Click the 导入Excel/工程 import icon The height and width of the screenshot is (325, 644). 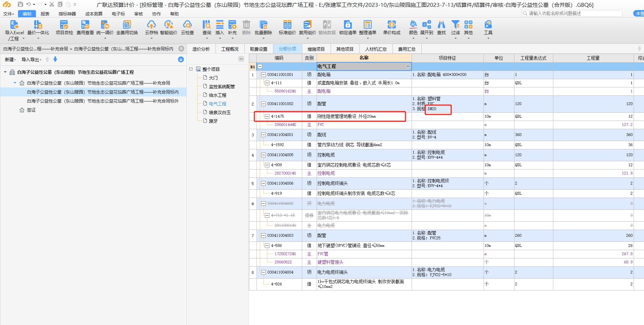point(14,24)
